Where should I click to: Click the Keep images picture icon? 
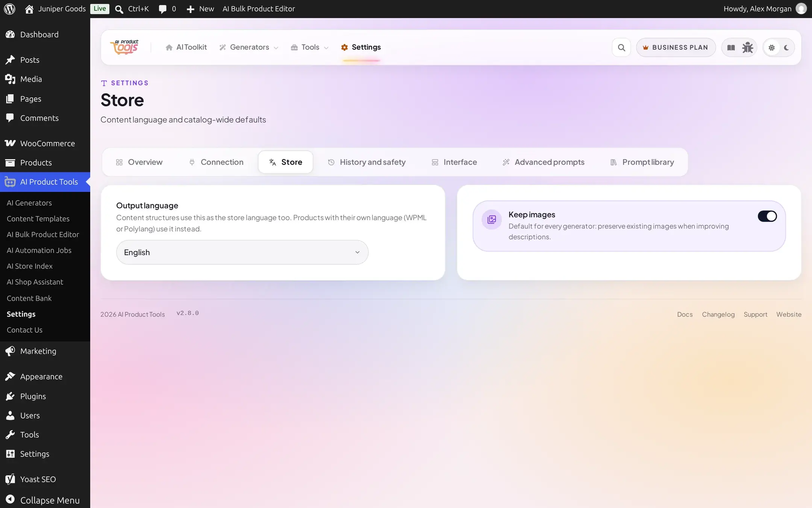point(492,219)
